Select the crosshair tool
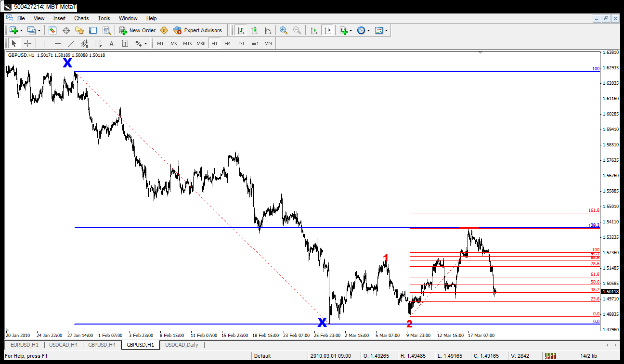 [x=28, y=43]
